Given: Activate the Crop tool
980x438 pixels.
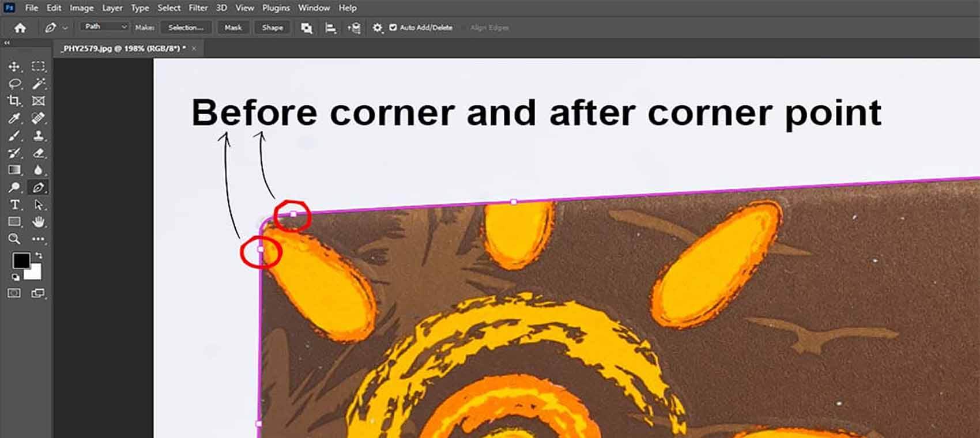Looking at the screenshot, I should tap(14, 101).
